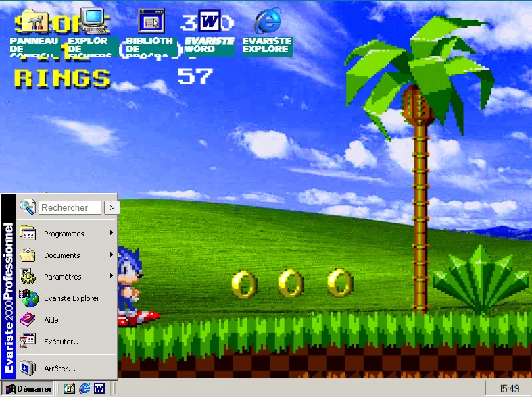This screenshot has height=397, width=532.
Task: Click the Démarrer start button
Action: pos(28,388)
